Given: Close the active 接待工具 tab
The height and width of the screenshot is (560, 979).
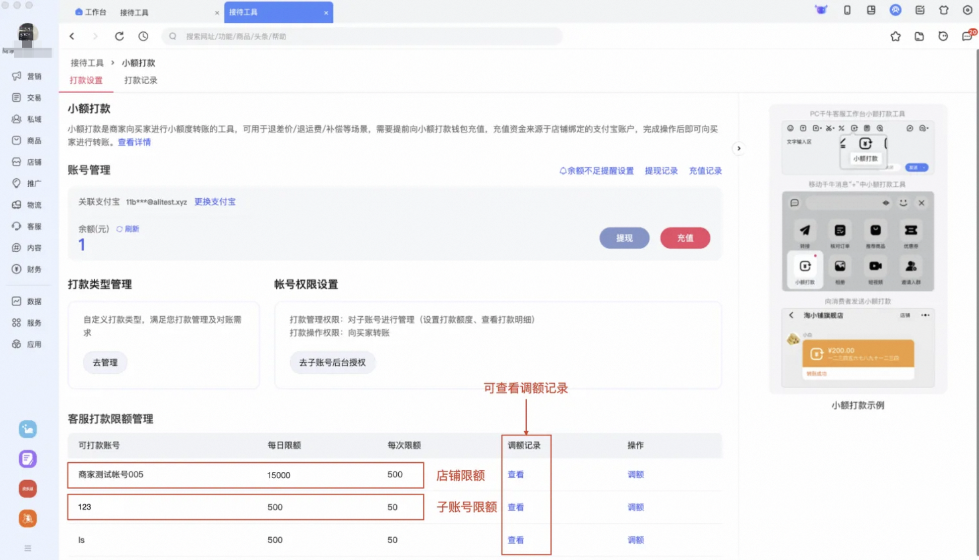Looking at the screenshot, I should tap(326, 13).
